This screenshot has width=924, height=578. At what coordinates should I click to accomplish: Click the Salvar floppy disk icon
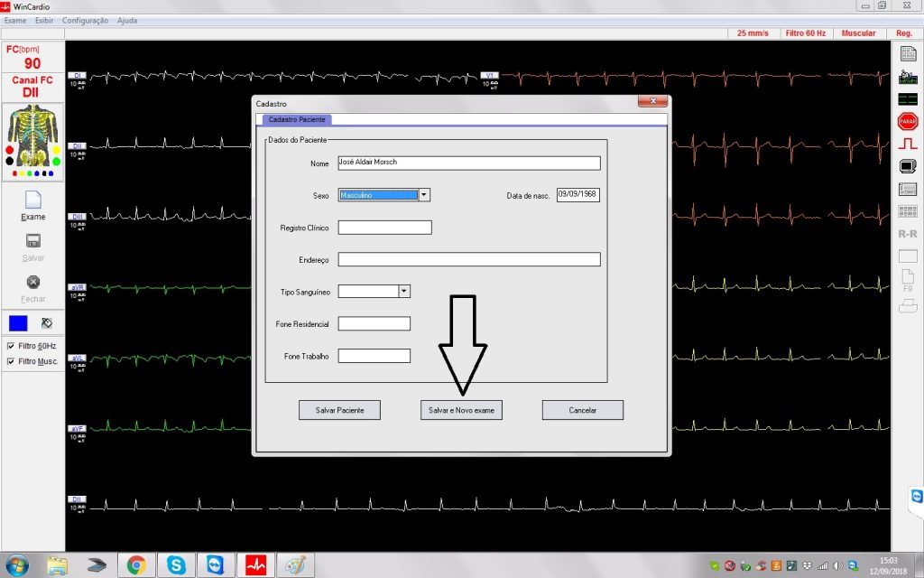click(x=33, y=240)
